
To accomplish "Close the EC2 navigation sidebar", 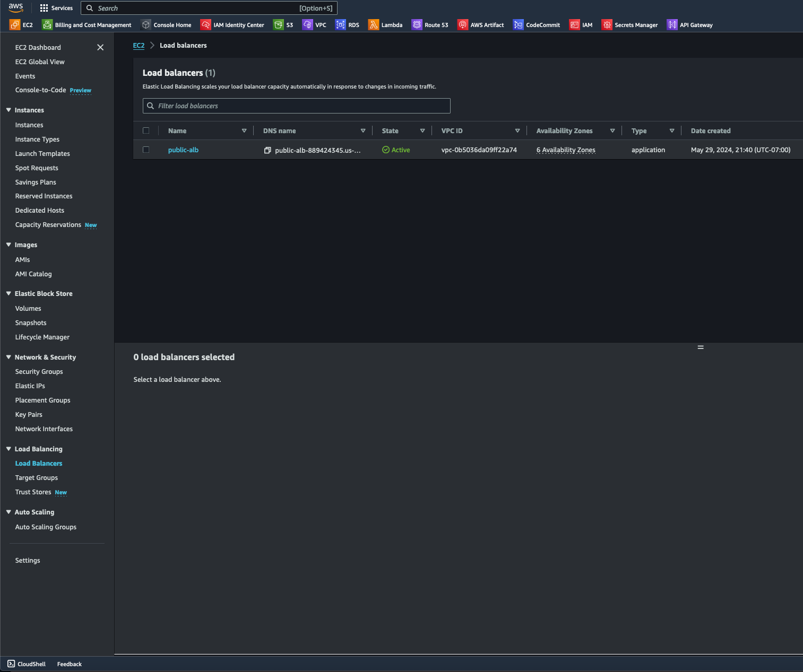I will point(100,48).
